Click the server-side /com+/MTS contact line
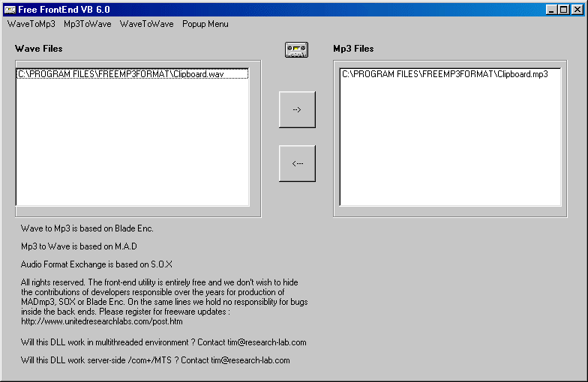Image resolution: width=588 pixels, height=382 pixels. point(155,360)
